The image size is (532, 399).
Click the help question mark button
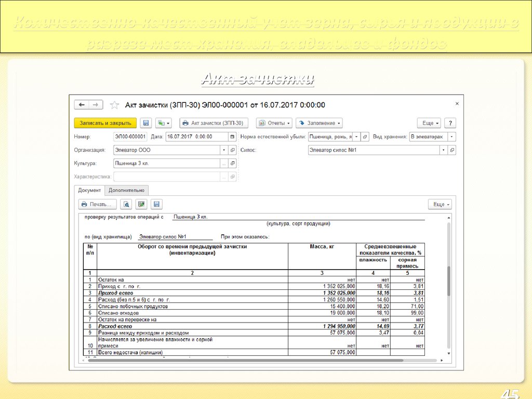(x=450, y=123)
